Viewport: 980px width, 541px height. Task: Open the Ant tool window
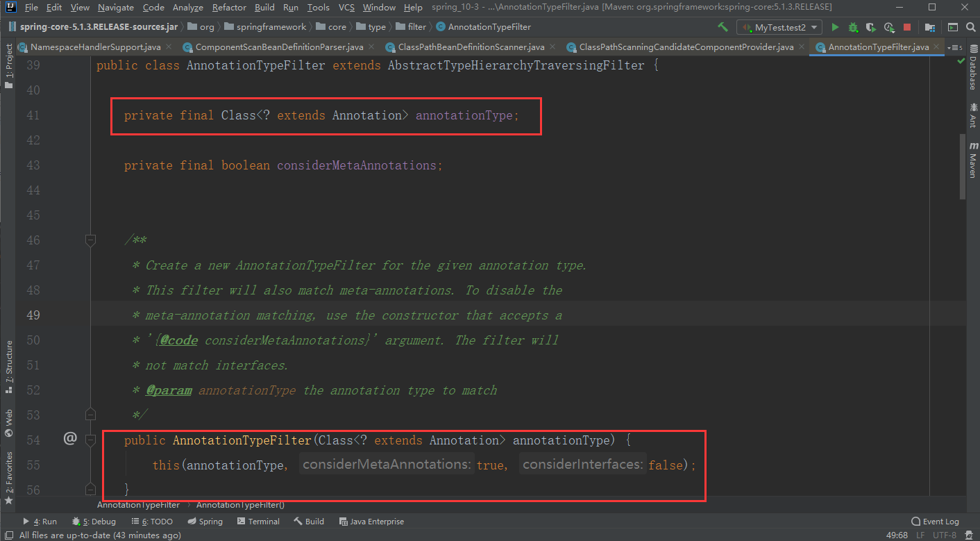972,115
